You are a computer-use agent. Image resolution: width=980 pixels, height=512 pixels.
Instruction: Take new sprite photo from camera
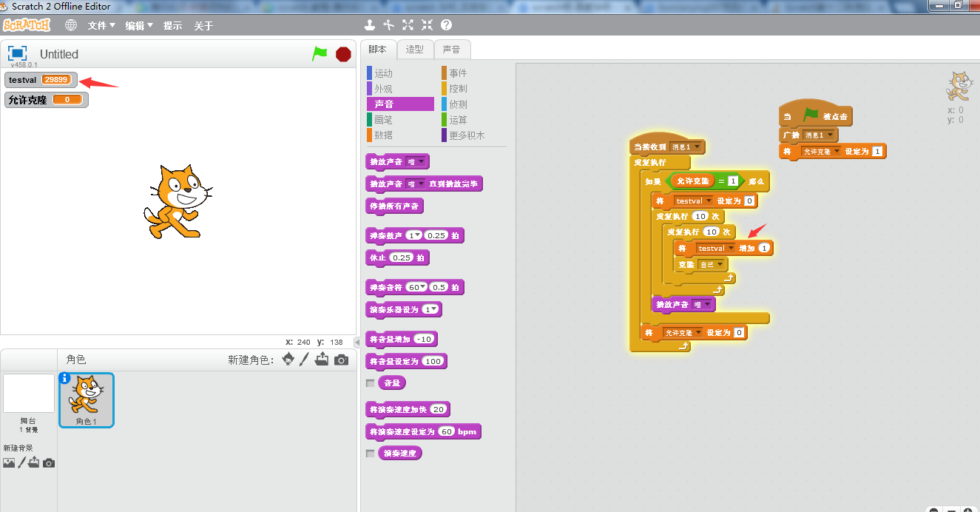tap(341, 360)
